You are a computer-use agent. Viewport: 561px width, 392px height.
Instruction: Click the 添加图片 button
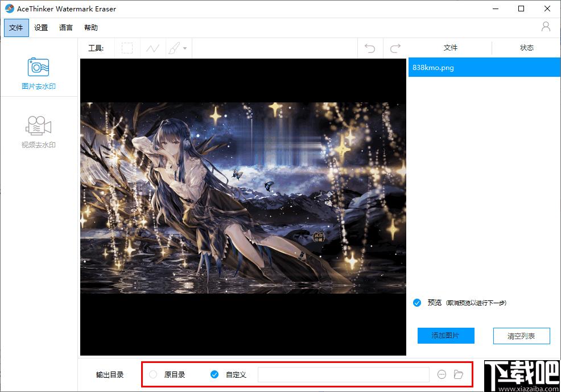[x=446, y=336]
